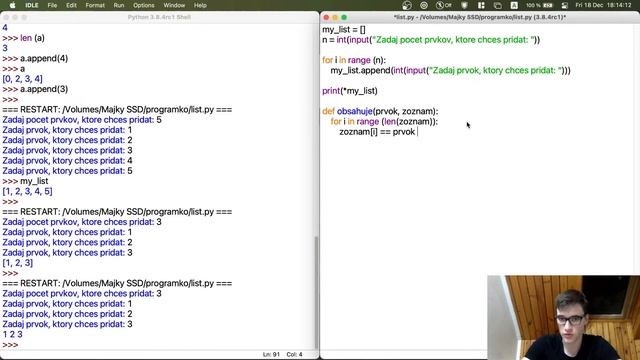Click the shield icon in menu bar
Viewport: 640px width, 360px height.
pos(464,5)
